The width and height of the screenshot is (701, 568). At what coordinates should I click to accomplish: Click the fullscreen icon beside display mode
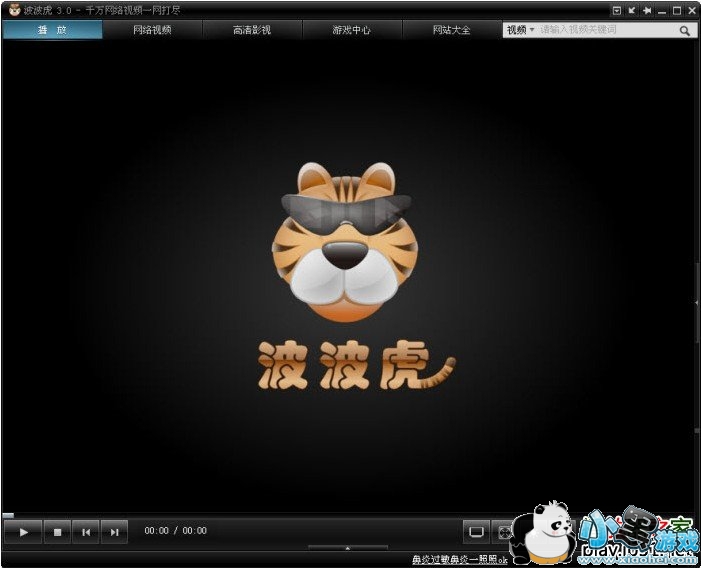coord(504,532)
